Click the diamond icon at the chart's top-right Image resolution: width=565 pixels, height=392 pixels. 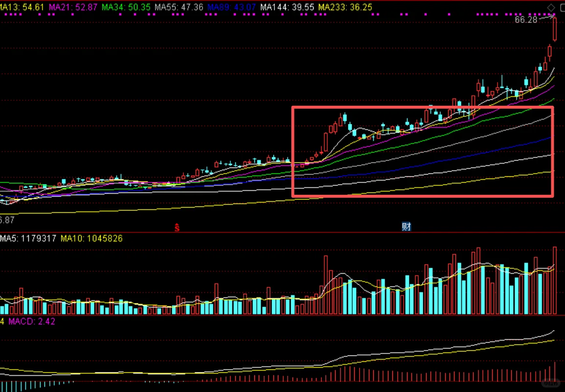tap(551, 7)
